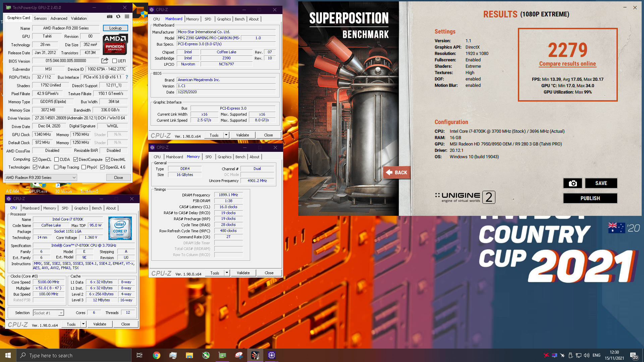The width and height of the screenshot is (644, 362).
Task: Click Close button in GPU-Z window
Action: point(118,178)
